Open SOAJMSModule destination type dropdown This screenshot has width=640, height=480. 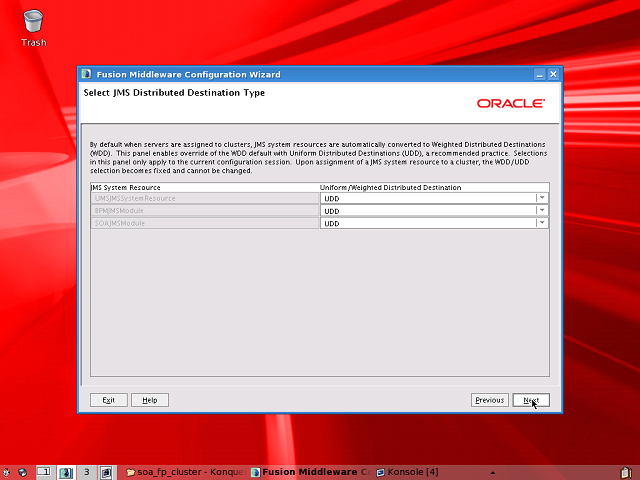tap(542, 223)
